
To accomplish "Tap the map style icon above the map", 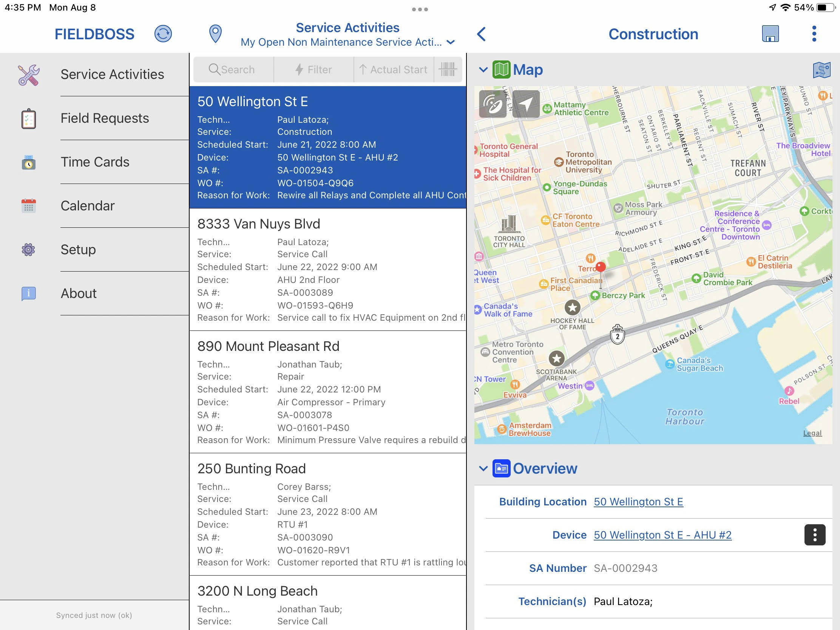I will 821,70.
